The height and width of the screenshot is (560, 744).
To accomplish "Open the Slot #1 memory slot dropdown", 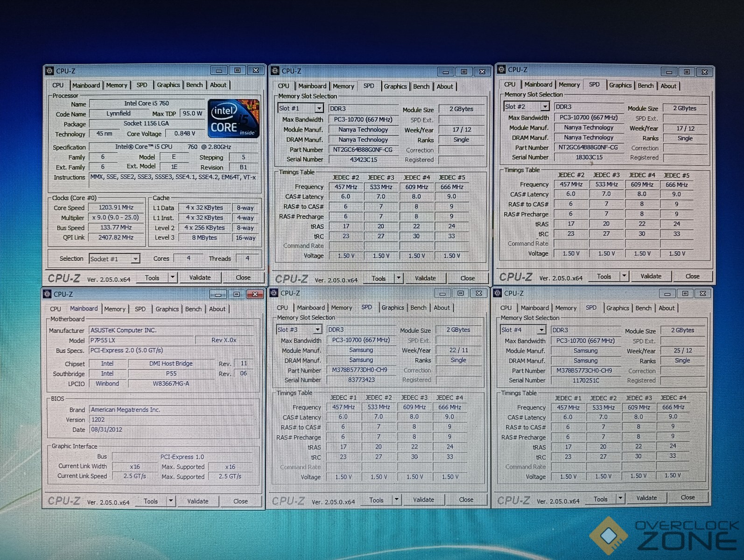I will pyautogui.click(x=319, y=108).
